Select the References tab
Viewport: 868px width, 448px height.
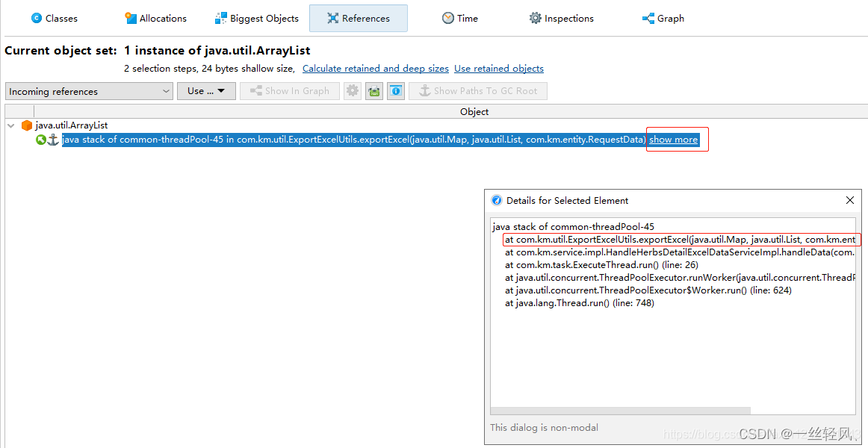(358, 18)
